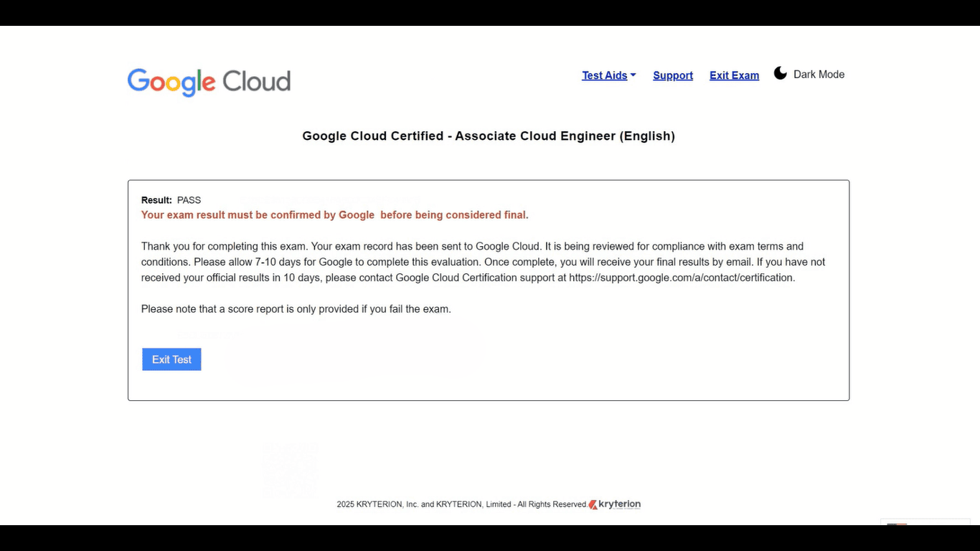Screen dimensions: 980x551
Task: Select the red result confirmation warning text
Action: (x=334, y=215)
